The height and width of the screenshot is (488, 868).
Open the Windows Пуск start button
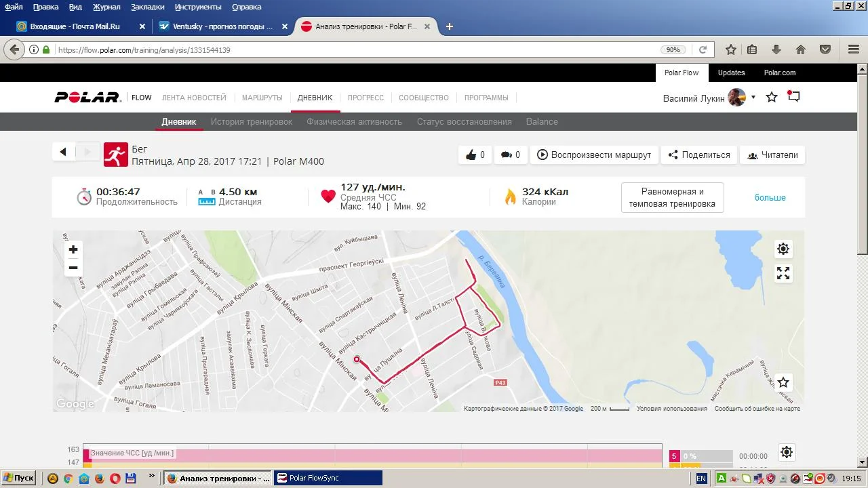pyautogui.click(x=18, y=478)
